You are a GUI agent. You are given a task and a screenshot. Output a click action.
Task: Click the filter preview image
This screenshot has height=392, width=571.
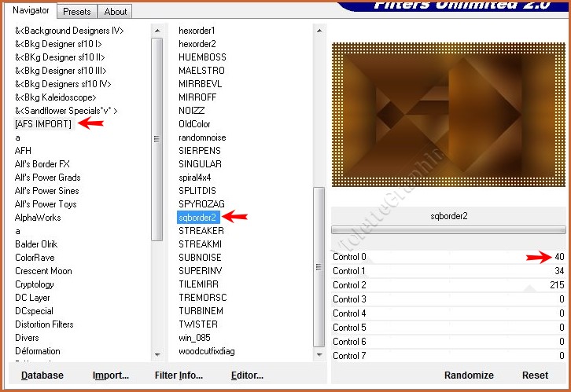[x=448, y=115]
